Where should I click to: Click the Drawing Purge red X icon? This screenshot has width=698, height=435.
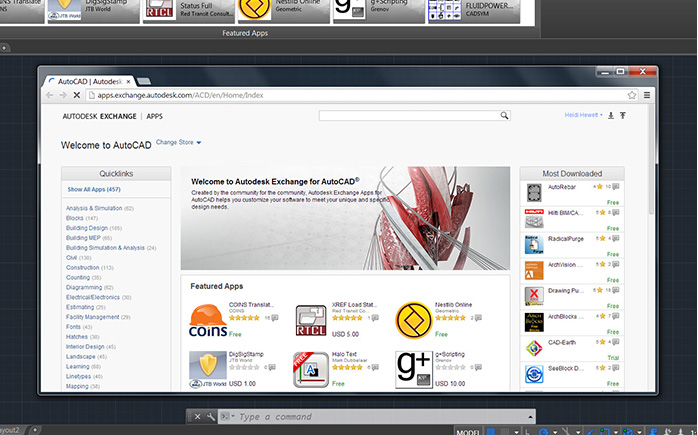pos(534,297)
